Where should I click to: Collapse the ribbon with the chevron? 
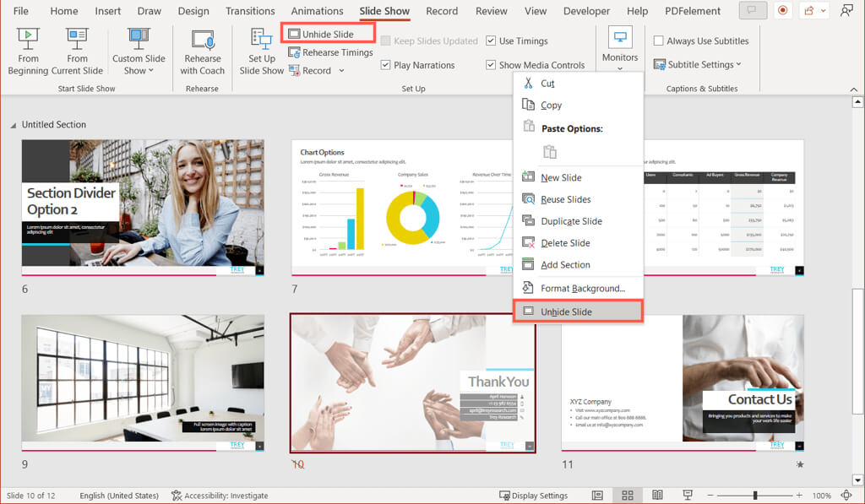pyautogui.click(x=853, y=89)
